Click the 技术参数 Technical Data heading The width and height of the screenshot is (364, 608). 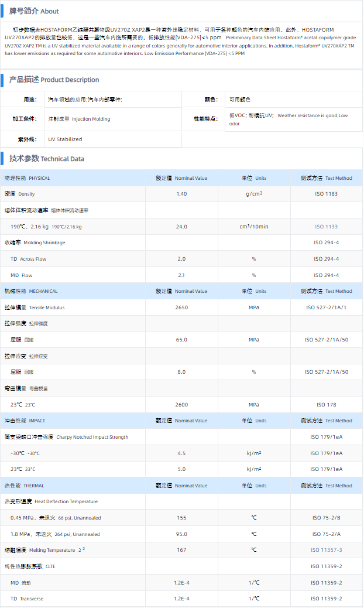[x=47, y=159]
